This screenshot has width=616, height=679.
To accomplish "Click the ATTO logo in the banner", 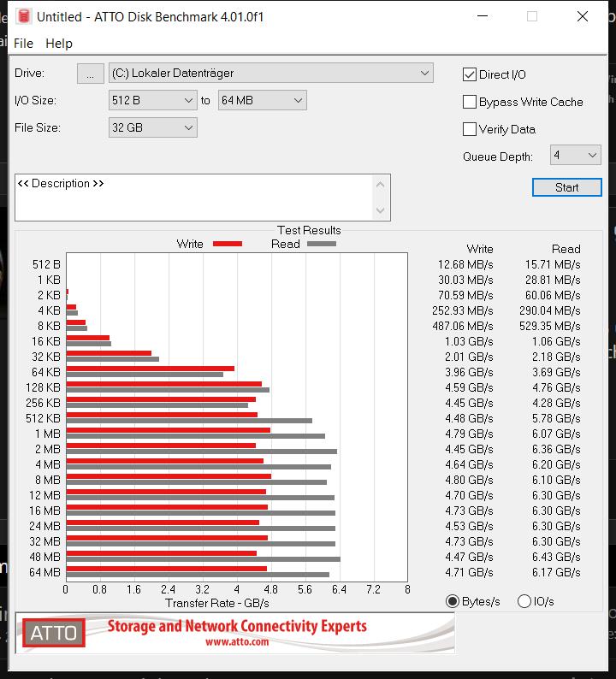I will click(54, 633).
